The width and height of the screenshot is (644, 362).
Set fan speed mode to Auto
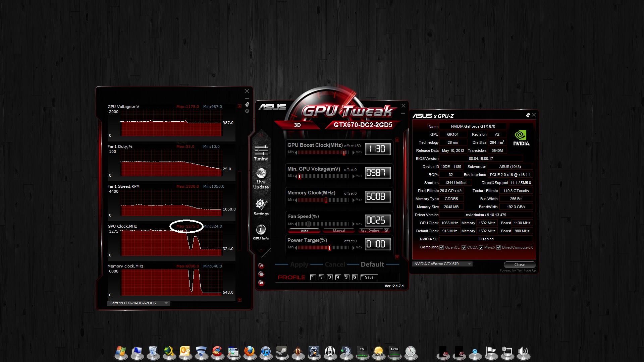tap(305, 231)
